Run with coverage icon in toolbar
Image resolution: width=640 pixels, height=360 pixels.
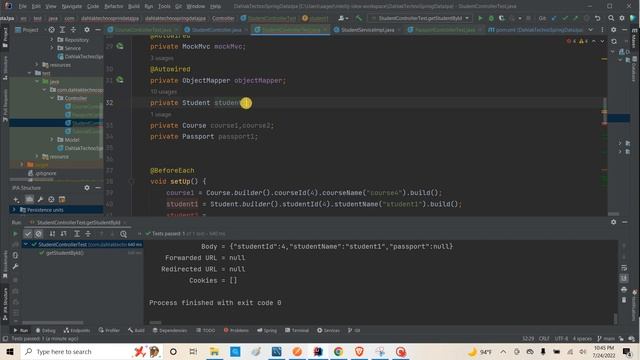click(x=502, y=18)
